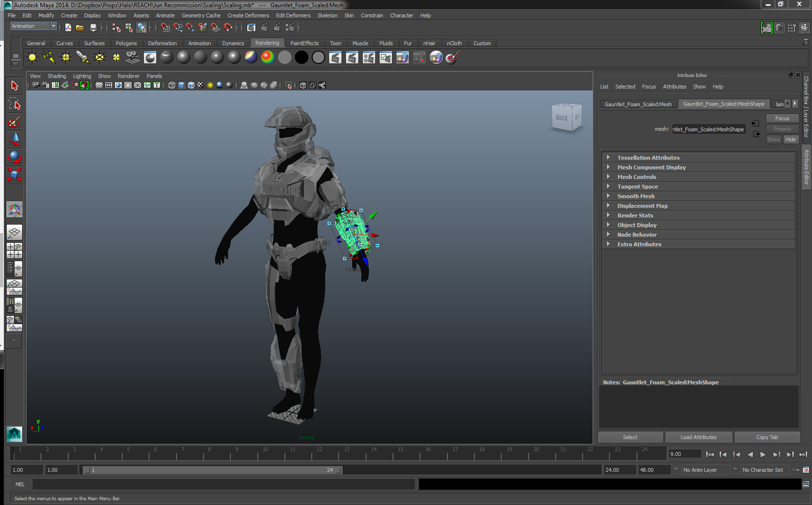Toggle Snap to curves magnet
The width and height of the screenshot is (812, 505).
click(178, 27)
